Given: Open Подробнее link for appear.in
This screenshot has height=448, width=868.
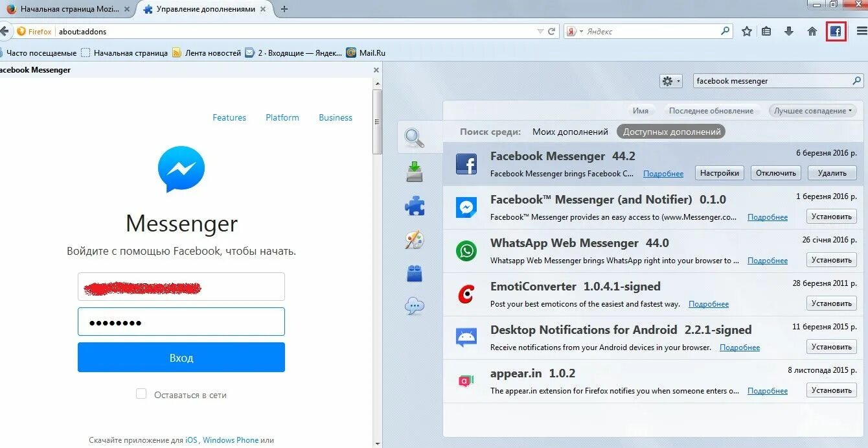Looking at the screenshot, I should pyautogui.click(x=768, y=391).
